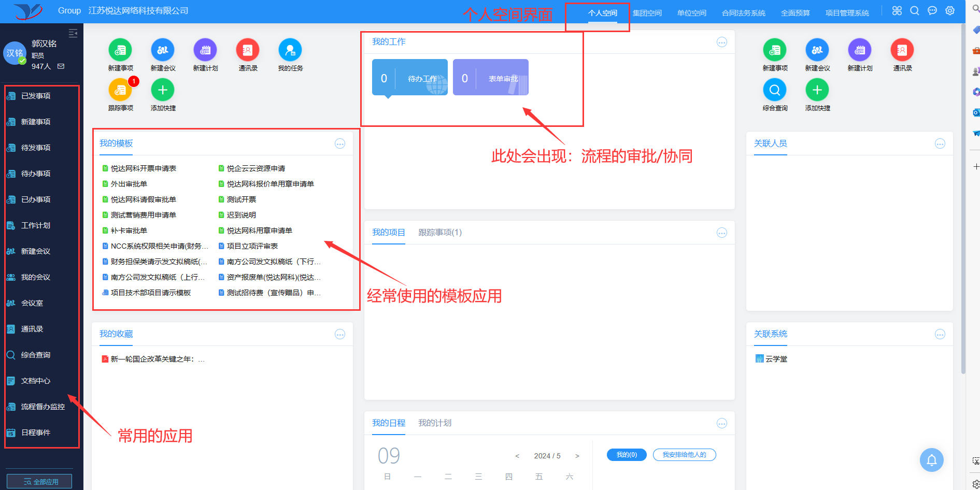Collapse the left sidebar menu toggle
Viewport: 980px width, 490px height.
(73, 33)
